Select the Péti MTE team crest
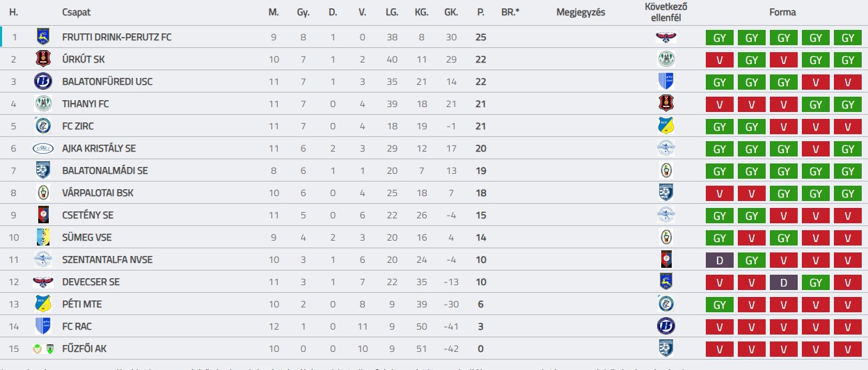Viewport: 868px width, 370px height. click(x=43, y=304)
